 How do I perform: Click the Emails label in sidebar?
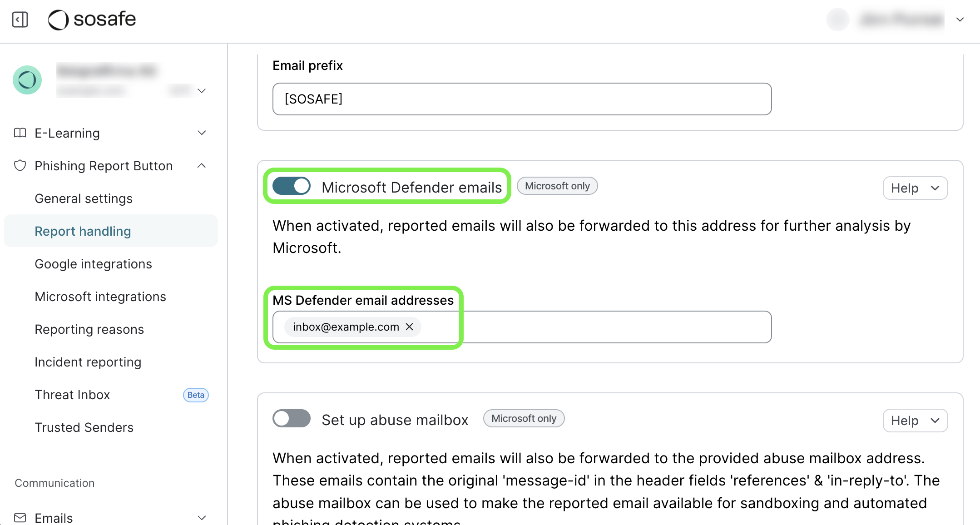tap(54, 518)
